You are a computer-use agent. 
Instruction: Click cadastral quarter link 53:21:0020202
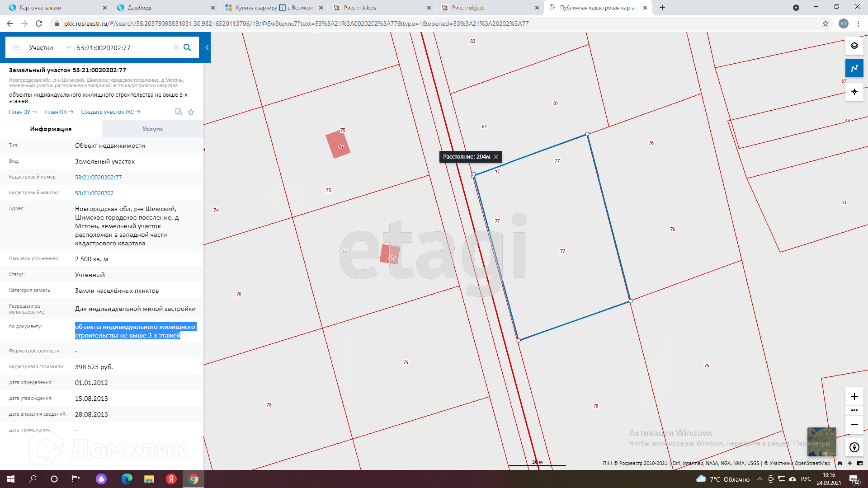click(94, 193)
